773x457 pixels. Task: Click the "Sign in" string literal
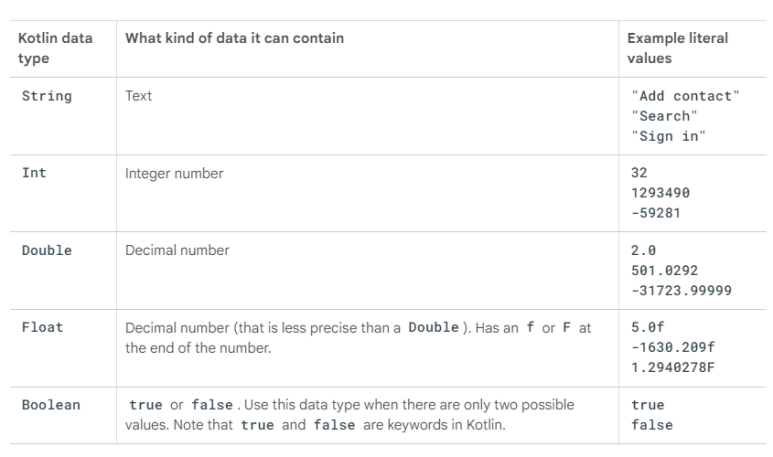[668, 136]
